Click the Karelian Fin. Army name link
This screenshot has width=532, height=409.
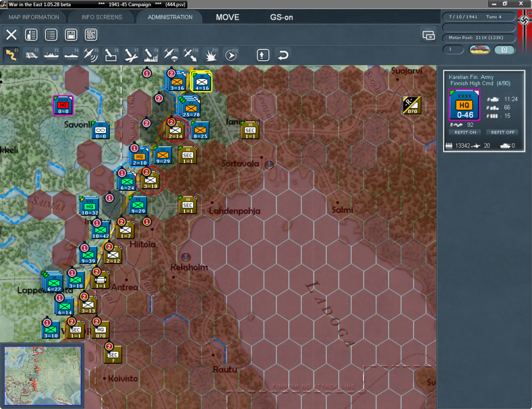[471, 77]
